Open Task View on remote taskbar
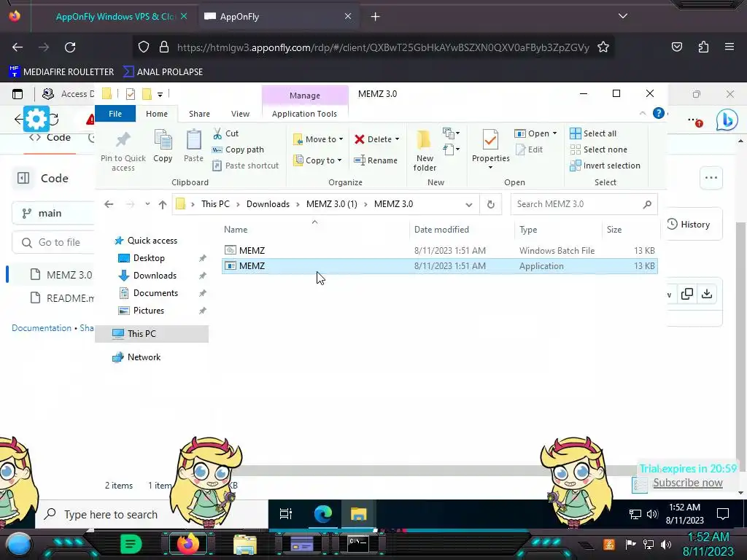This screenshot has height=560, width=747. [x=286, y=514]
